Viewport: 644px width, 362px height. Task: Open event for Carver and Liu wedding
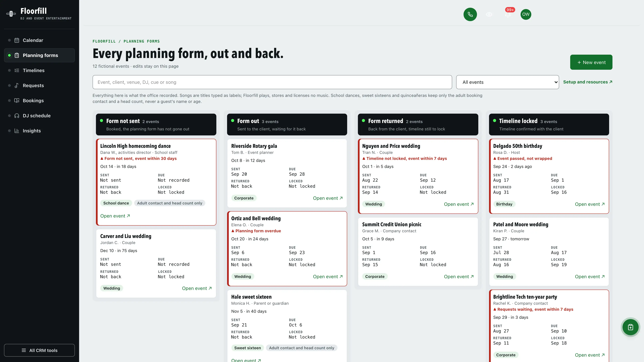197,288
